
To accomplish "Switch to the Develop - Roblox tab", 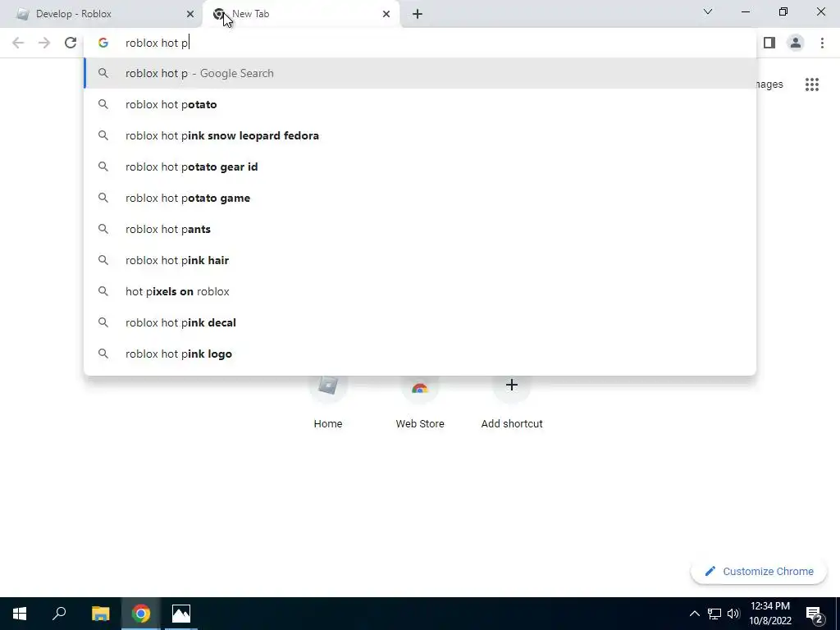I will point(102,14).
